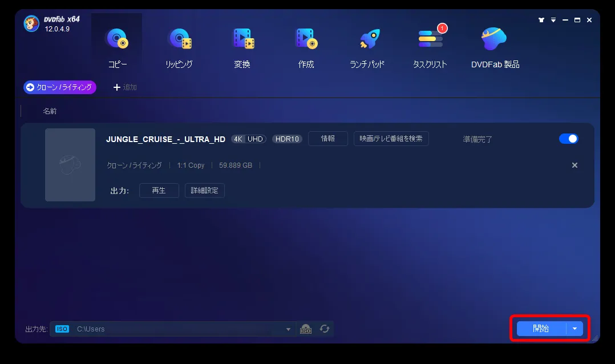Click the 4K UHD badge
Image resolution: width=615 pixels, height=364 pixels.
click(x=249, y=139)
